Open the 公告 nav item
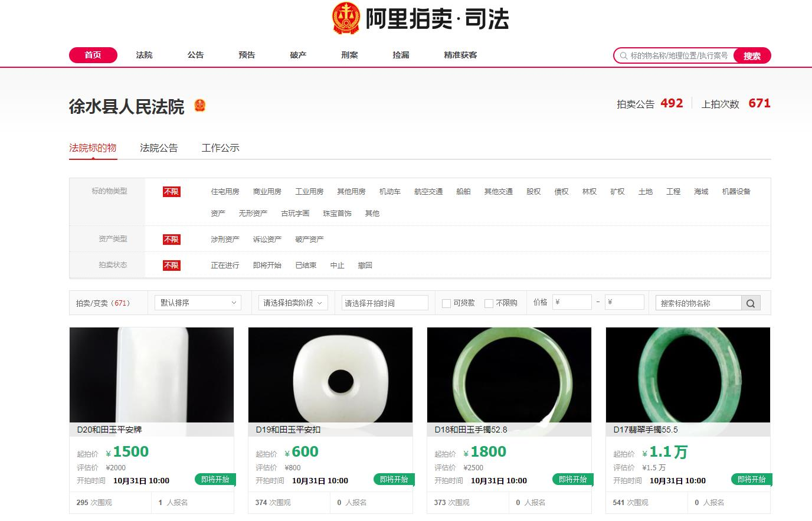812x521 pixels. click(195, 55)
